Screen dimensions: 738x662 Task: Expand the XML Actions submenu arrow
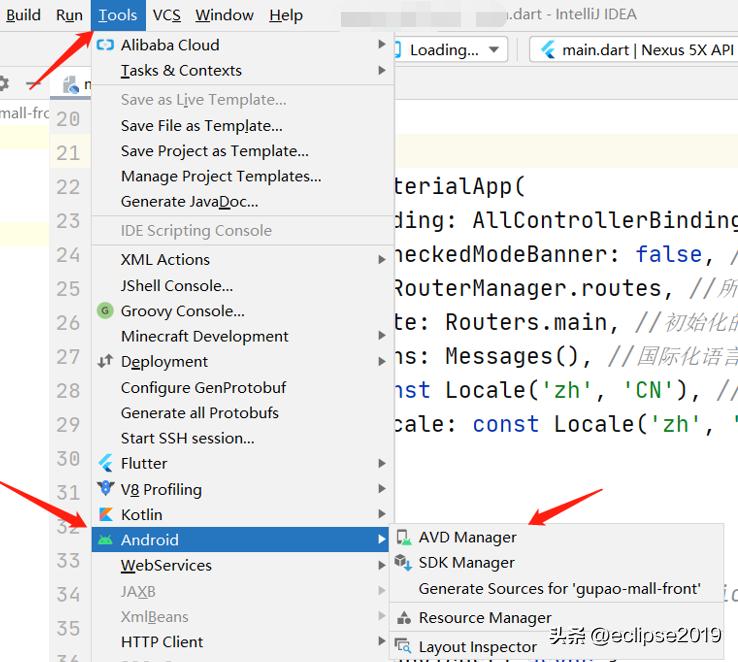click(381, 260)
